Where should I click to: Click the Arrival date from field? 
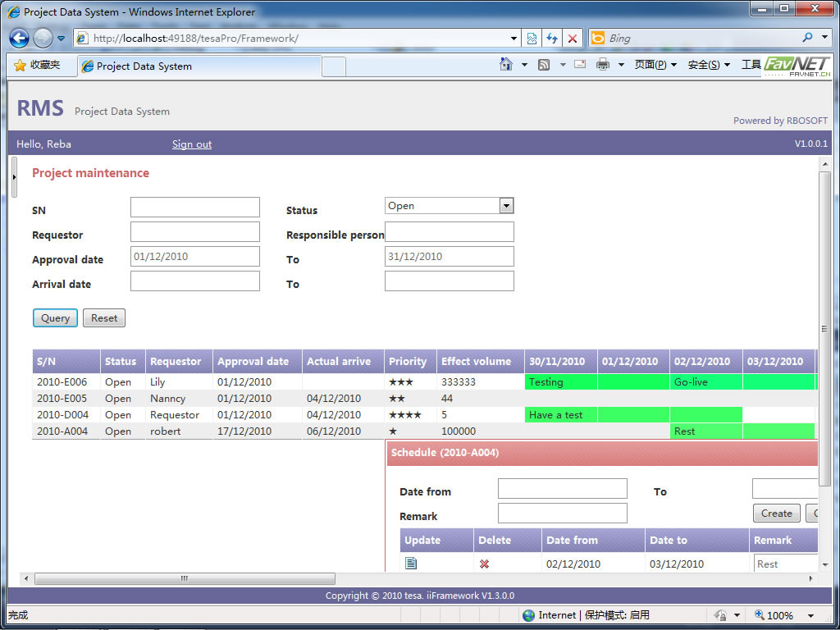(195, 281)
